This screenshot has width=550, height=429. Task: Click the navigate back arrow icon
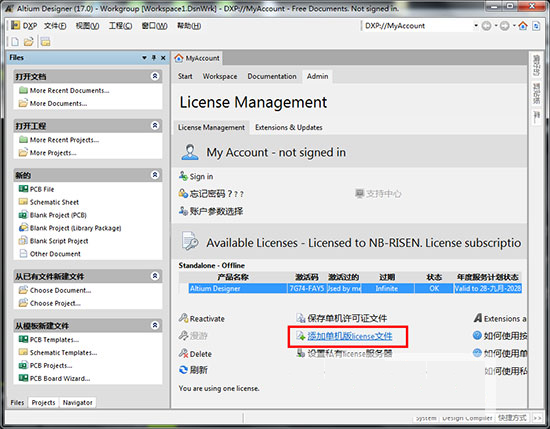(486, 26)
